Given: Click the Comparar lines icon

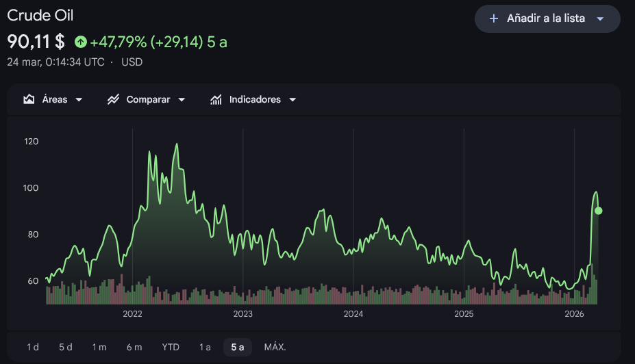Looking at the screenshot, I should tap(114, 99).
